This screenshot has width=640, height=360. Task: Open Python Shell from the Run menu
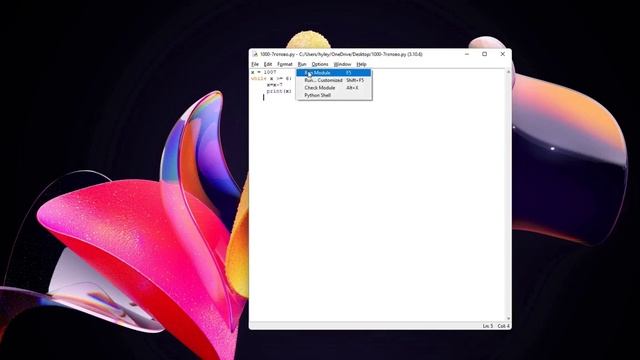(333, 95)
